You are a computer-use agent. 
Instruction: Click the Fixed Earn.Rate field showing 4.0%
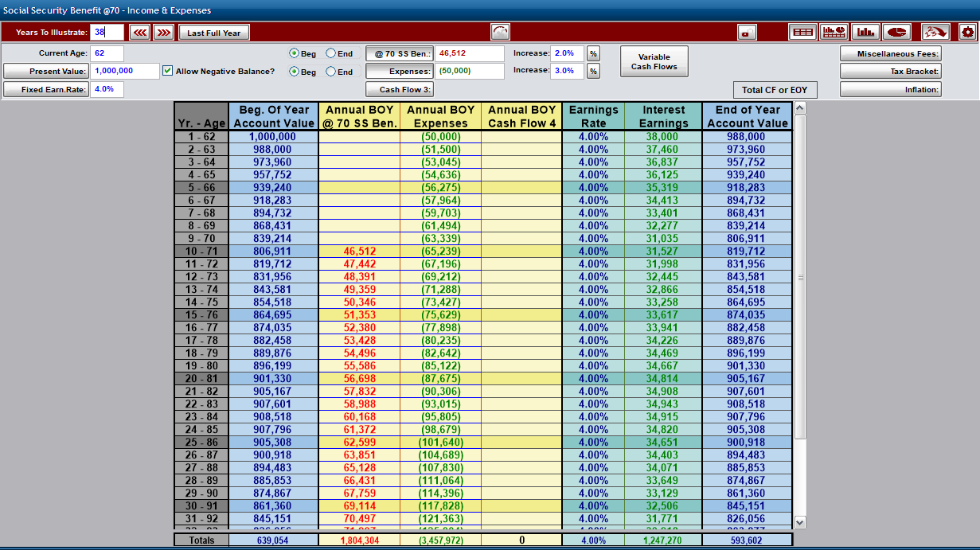(x=107, y=89)
